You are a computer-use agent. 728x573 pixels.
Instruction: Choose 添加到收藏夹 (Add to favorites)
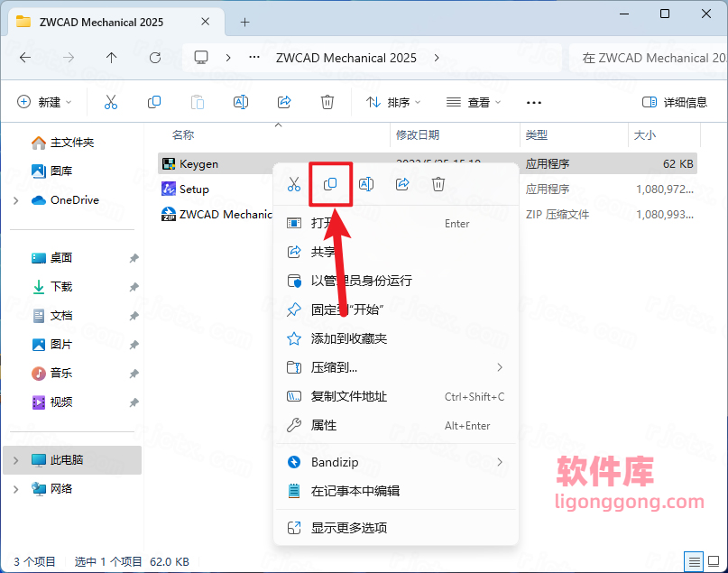[395, 338]
